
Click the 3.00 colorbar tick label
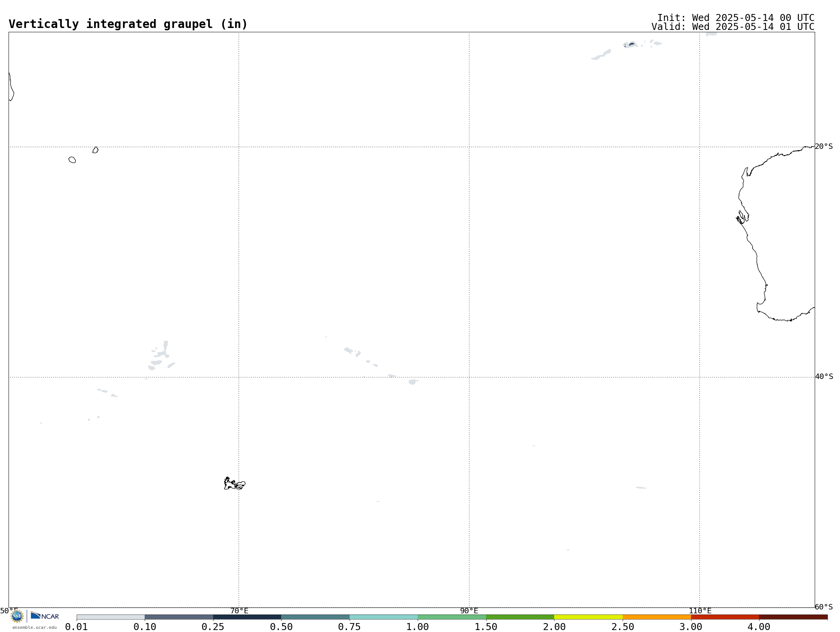(x=691, y=627)
